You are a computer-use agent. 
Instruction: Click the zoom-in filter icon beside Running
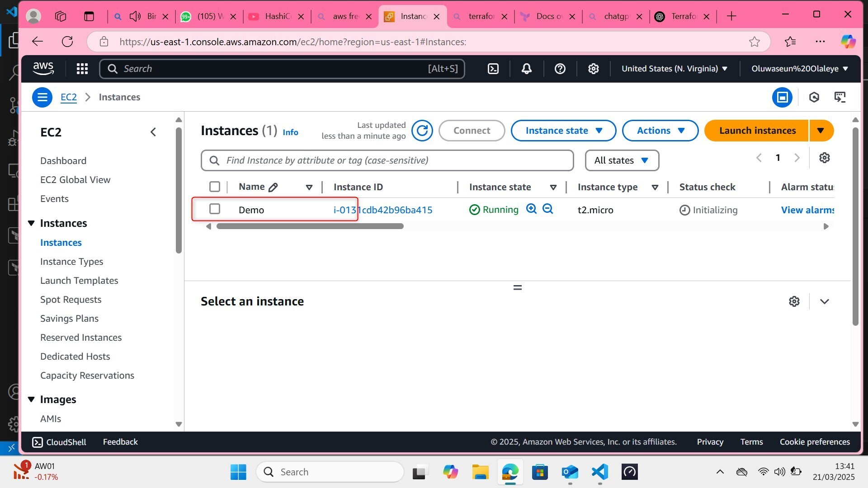click(x=532, y=209)
